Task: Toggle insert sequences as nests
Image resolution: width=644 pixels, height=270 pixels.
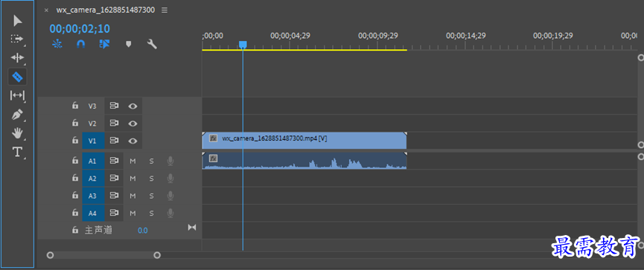Action: [x=57, y=44]
